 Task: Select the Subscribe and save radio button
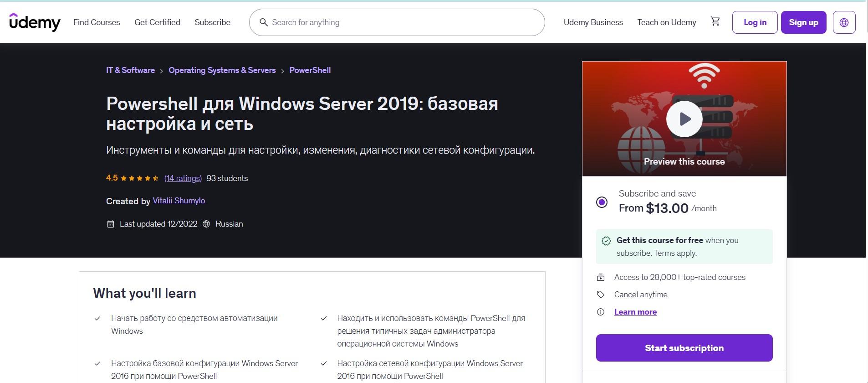(602, 202)
